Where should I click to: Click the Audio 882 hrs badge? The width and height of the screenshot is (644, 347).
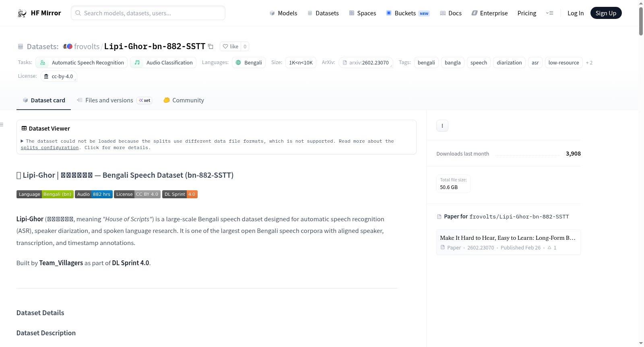coord(94,194)
